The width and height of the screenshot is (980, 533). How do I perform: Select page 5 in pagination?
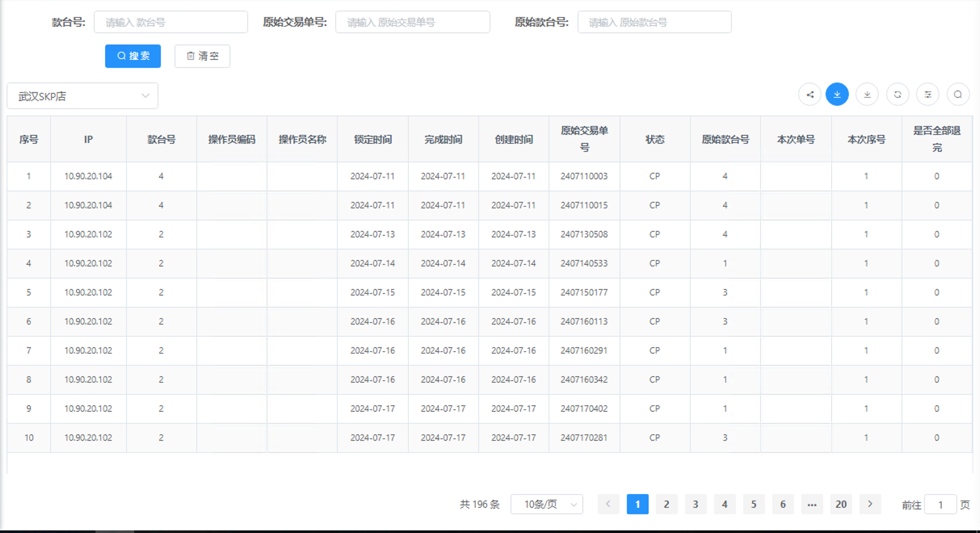pos(754,504)
